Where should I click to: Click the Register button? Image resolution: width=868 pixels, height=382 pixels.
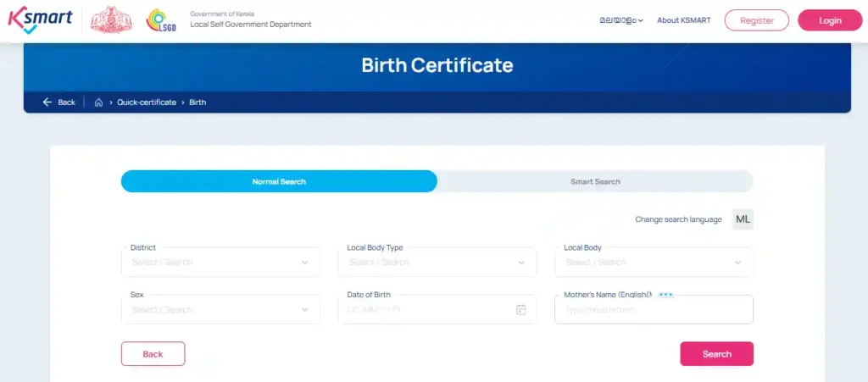(756, 20)
